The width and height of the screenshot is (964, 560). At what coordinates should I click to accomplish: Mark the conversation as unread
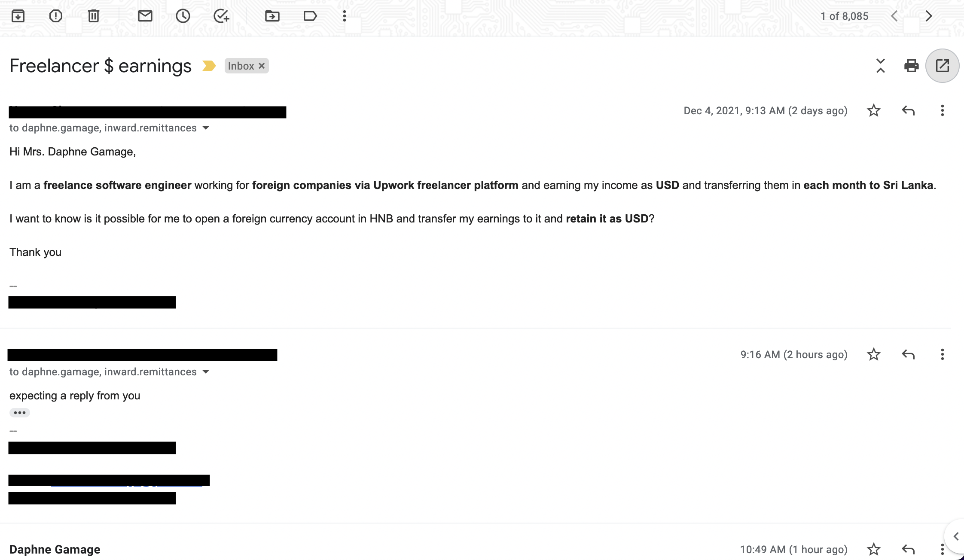[145, 16]
